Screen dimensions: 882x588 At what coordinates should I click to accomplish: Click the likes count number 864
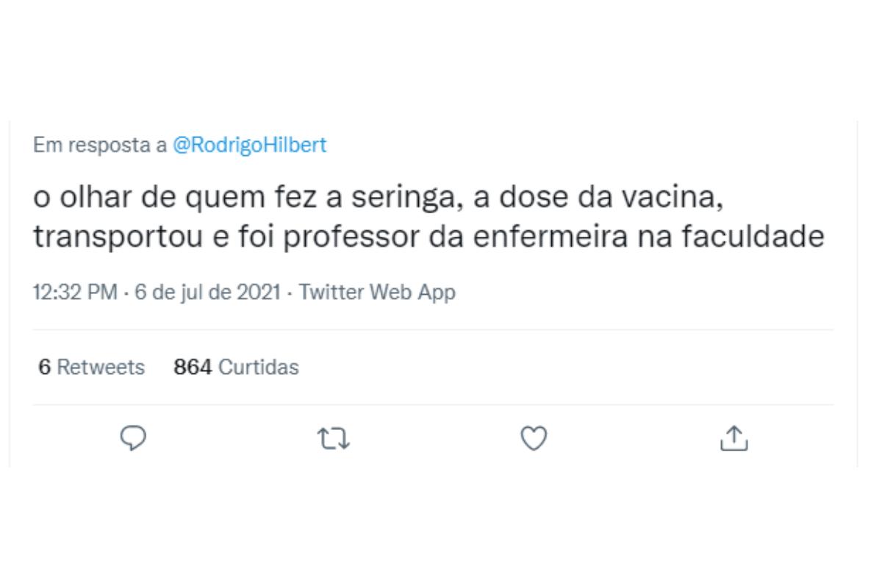pos(193,367)
